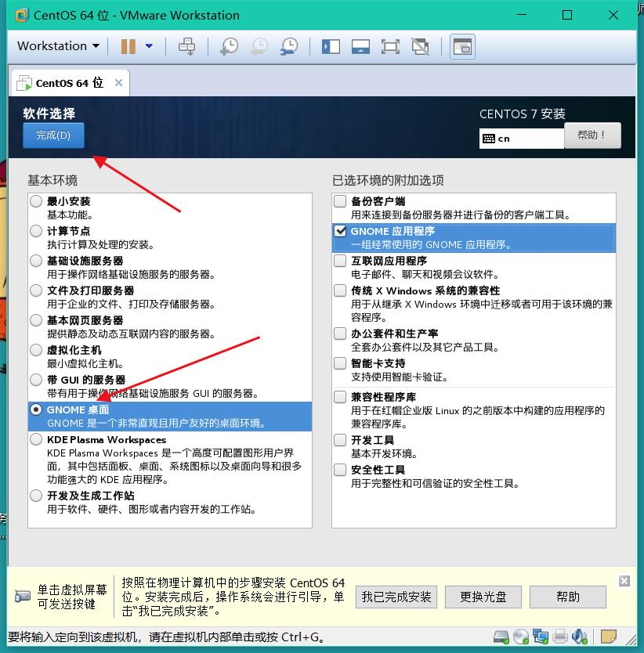Select 带 GUI 的服务器 radio button
The height and width of the screenshot is (653, 644).
click(36, 380)
